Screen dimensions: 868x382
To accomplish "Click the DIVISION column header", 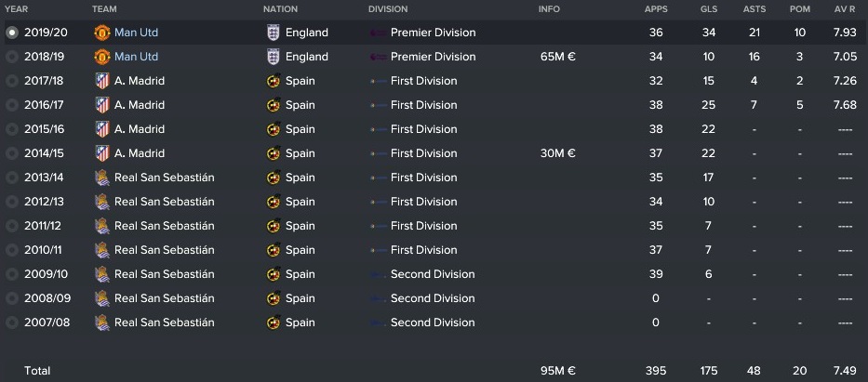I will click(388, 9).
